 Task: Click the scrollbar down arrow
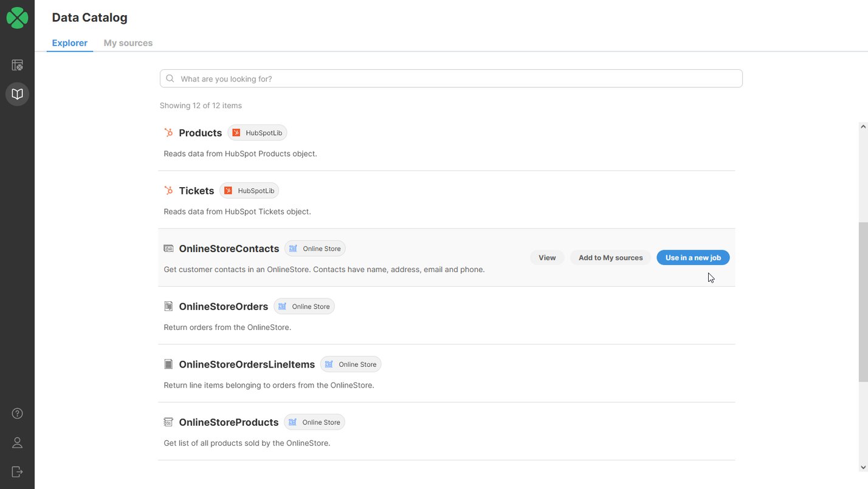point(863,467)
